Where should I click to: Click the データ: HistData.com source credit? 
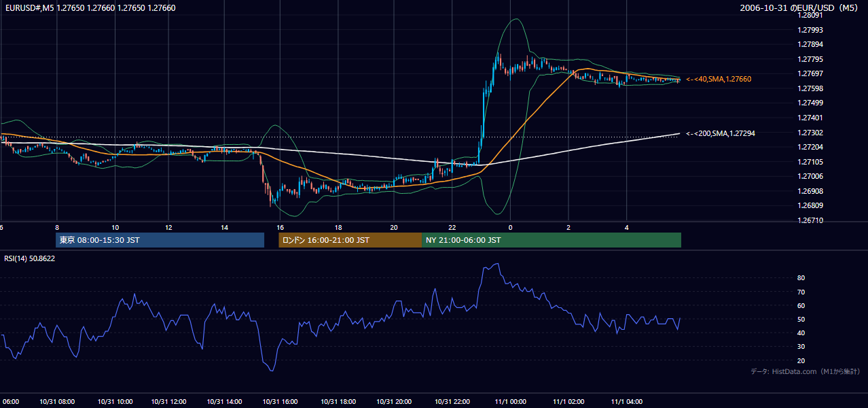806,372
